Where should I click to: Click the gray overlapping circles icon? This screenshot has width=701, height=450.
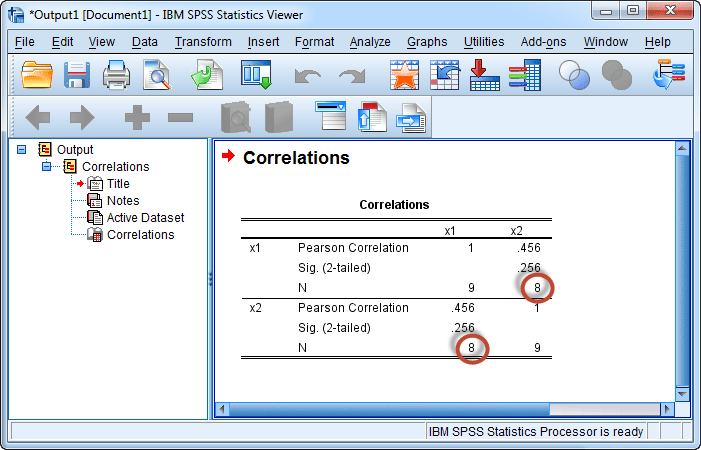pos(617,75)
